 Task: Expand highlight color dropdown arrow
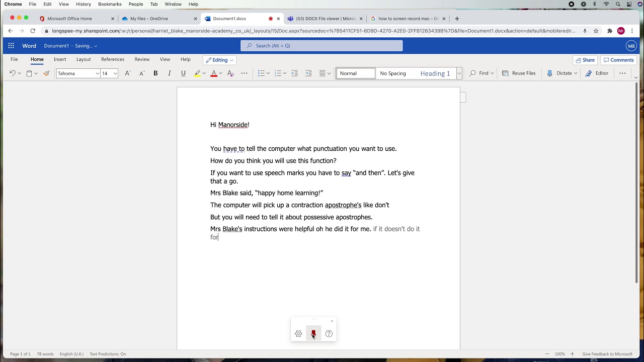tap(204, 73)
